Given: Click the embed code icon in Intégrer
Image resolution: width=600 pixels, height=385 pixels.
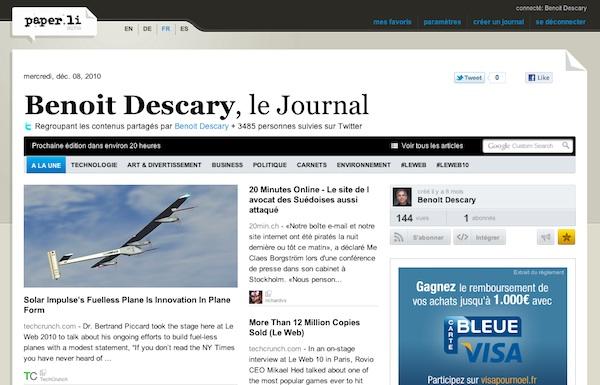Looking at the screenshot, I should 462,237.
